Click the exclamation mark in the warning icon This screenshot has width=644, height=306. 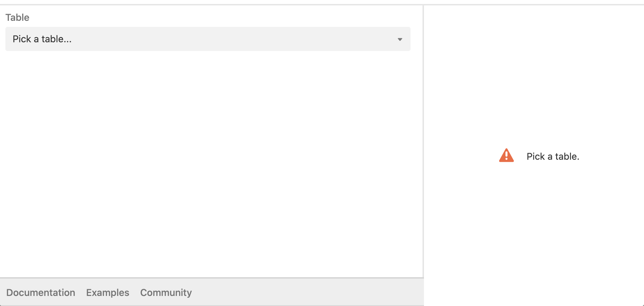coord(506,156)
